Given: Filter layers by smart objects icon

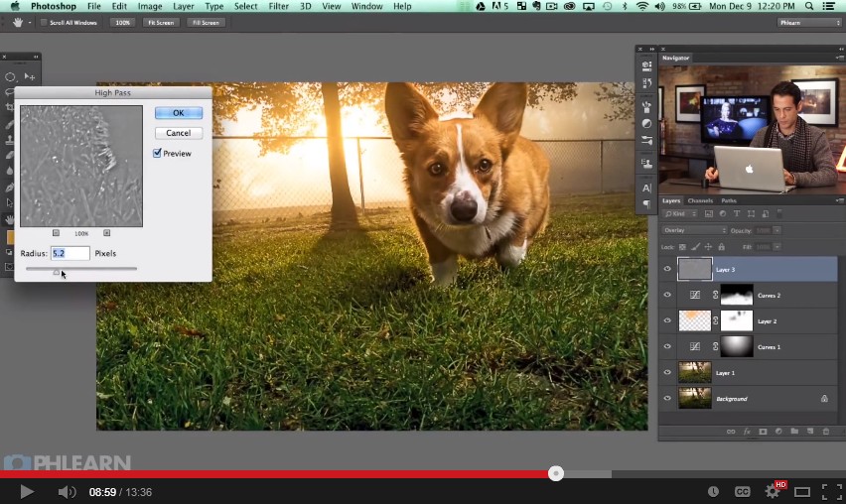Looking at the screenshot, I should coord(765,214).
